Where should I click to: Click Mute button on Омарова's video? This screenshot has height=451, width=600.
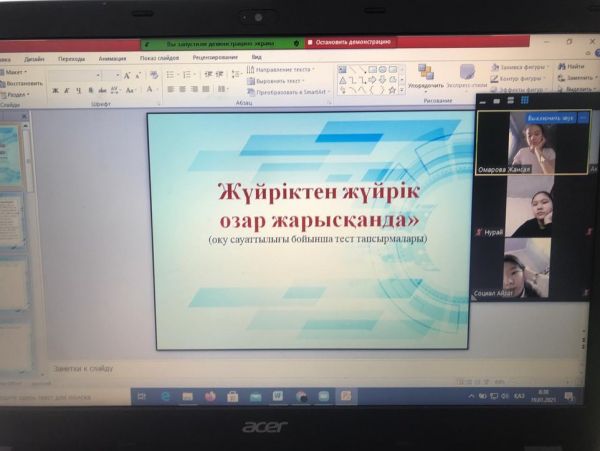point(550,118)
